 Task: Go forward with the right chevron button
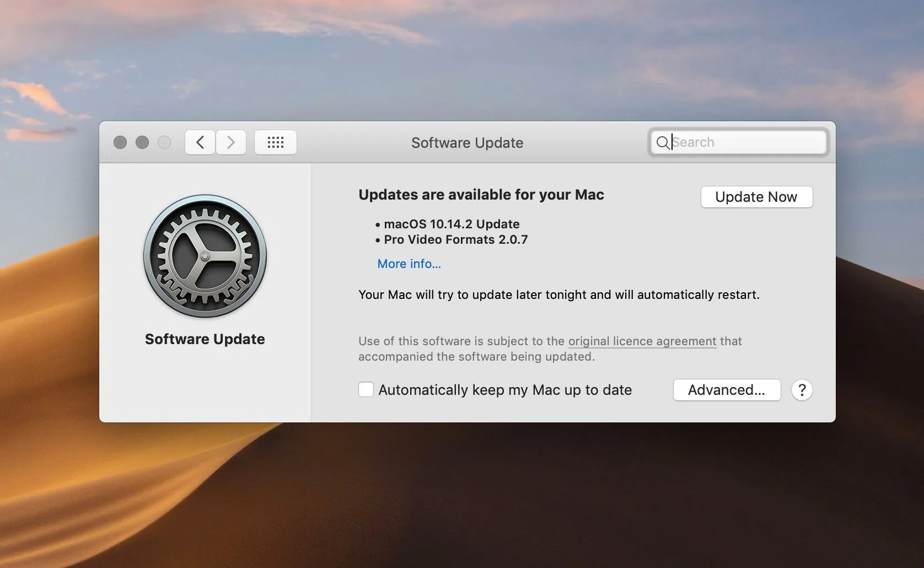[231, 143]
